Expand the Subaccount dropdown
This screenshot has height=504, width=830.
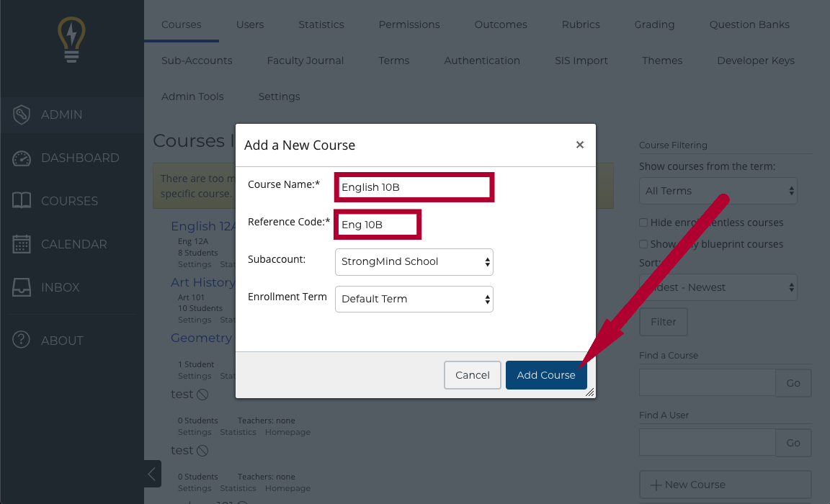[x=414, y=261]
